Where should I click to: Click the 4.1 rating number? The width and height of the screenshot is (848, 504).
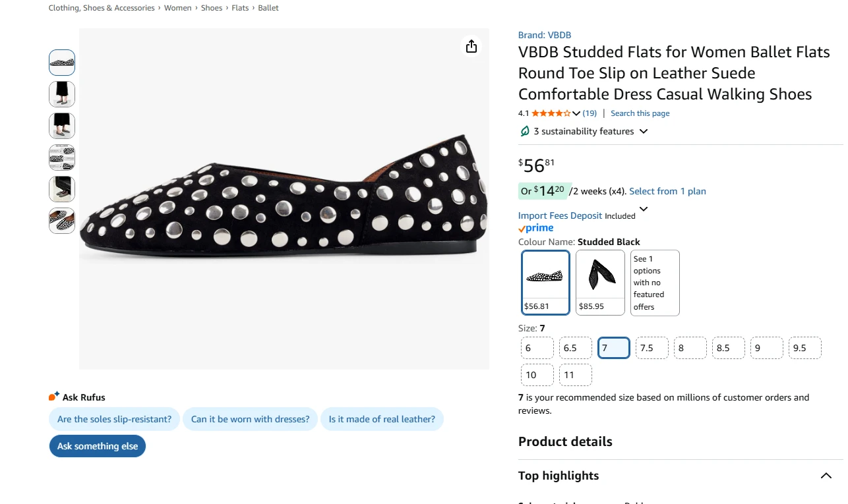[524, 113]
